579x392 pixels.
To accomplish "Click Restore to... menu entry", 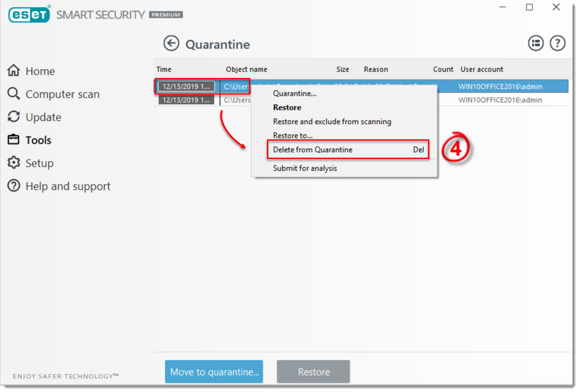I will point(292,135).
